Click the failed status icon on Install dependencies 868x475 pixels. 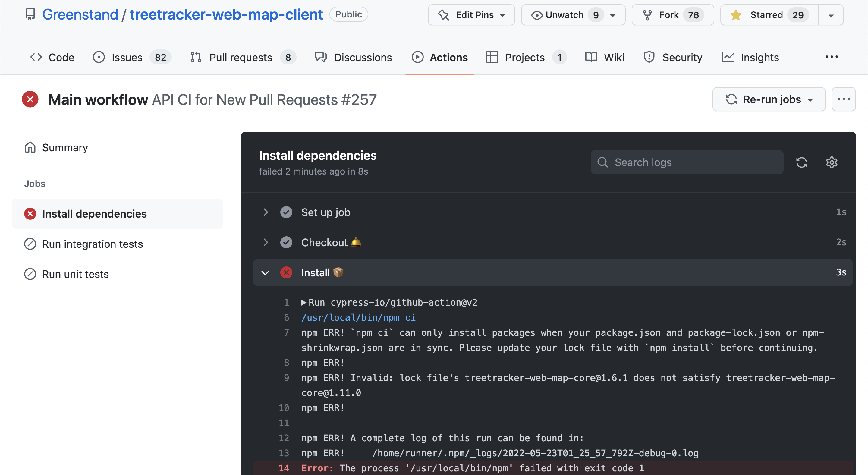30,214
